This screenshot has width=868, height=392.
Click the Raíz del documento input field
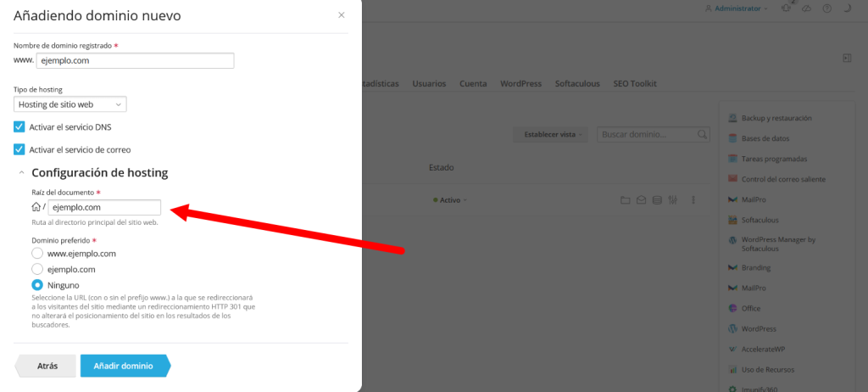pos(104,207)
